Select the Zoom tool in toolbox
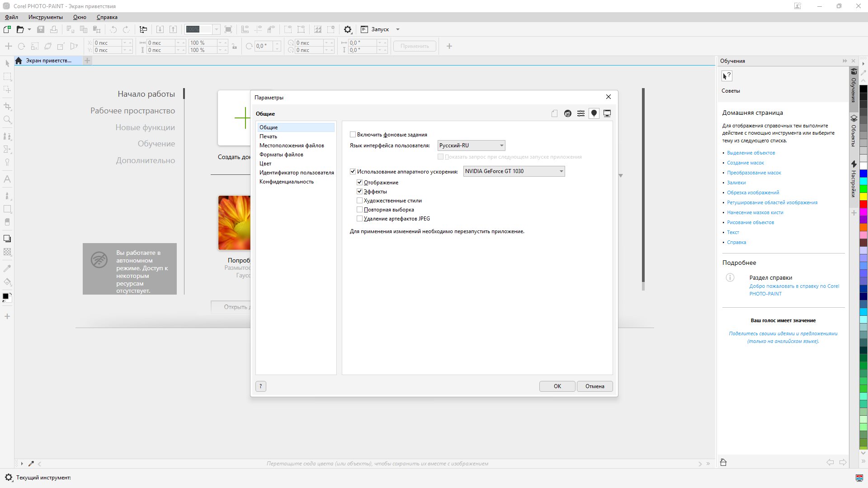 pyautogui.click(x=7, y=120)
